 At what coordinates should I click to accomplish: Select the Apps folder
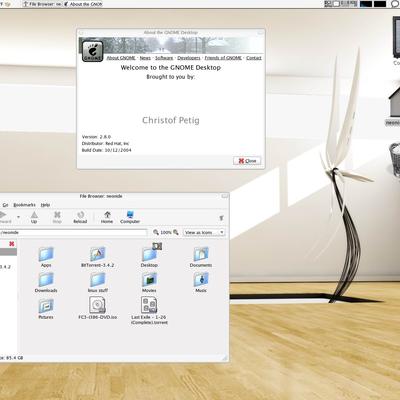46,257
